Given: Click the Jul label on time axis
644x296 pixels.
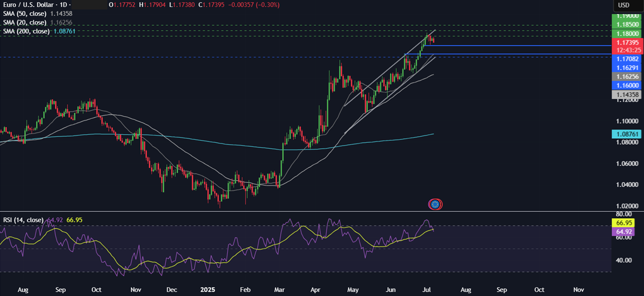Looking at the screenshot, I should (428, 289).
